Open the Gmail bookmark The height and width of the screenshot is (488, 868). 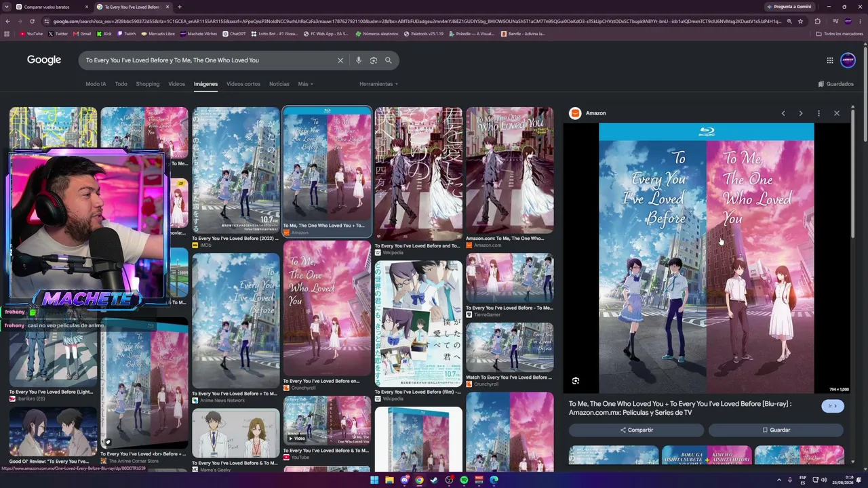82,34
